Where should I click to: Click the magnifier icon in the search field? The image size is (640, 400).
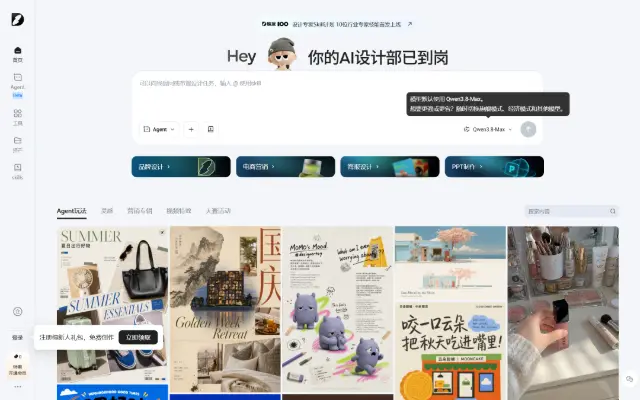coord(613,211)
